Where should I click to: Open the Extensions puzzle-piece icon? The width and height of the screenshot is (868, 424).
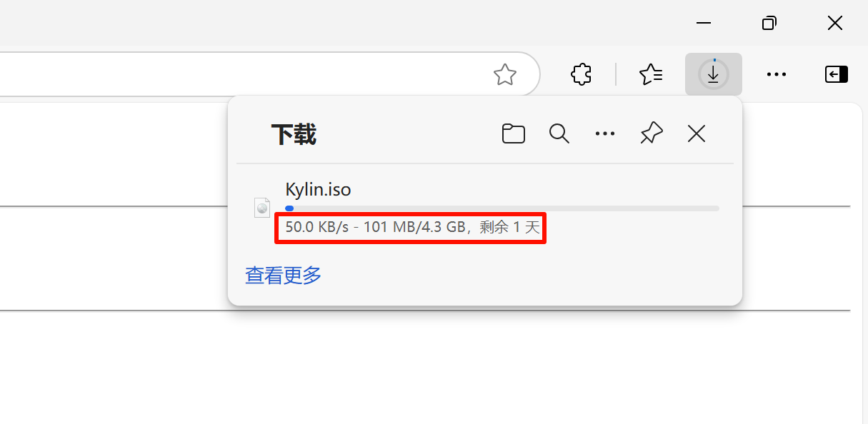coord(582,74)
